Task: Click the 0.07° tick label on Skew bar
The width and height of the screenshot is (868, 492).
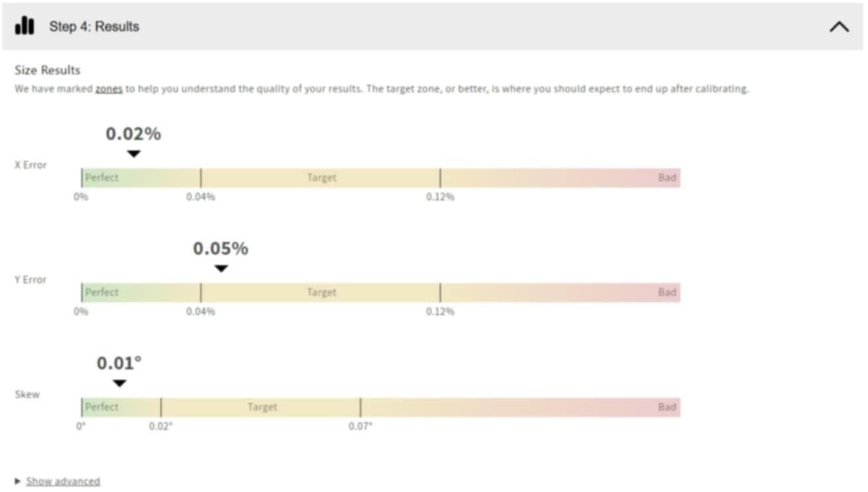Action: point(360,426)
